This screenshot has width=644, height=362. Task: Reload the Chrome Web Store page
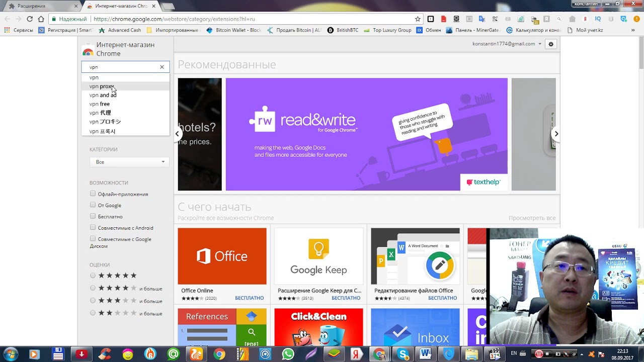30,19
